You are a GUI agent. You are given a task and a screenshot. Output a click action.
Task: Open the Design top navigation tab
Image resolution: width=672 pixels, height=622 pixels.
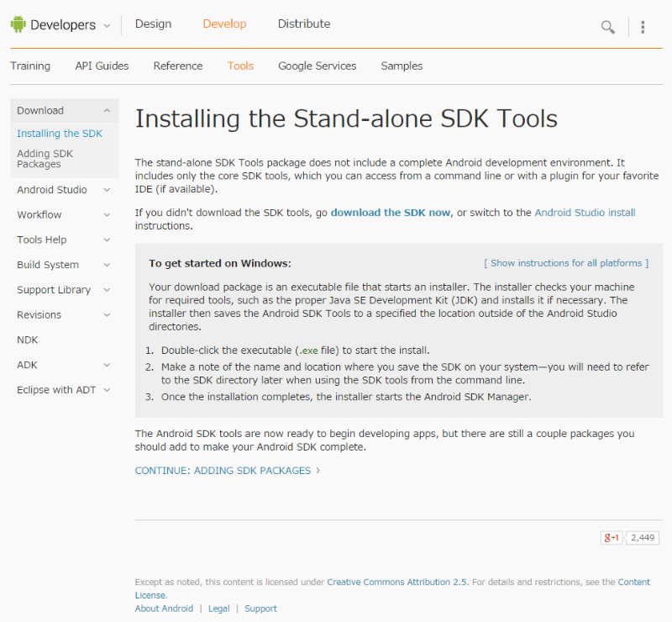pyautogui.click(x=153, y=24)
